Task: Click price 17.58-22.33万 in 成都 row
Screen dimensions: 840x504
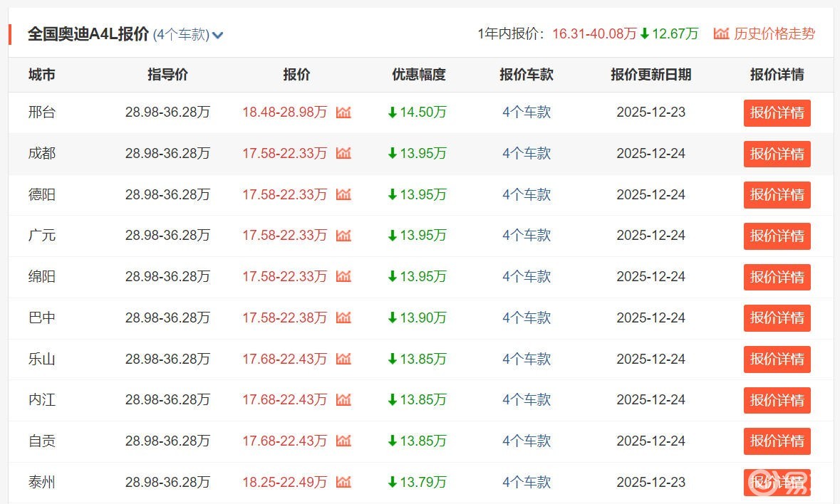Action: [284, 154]
